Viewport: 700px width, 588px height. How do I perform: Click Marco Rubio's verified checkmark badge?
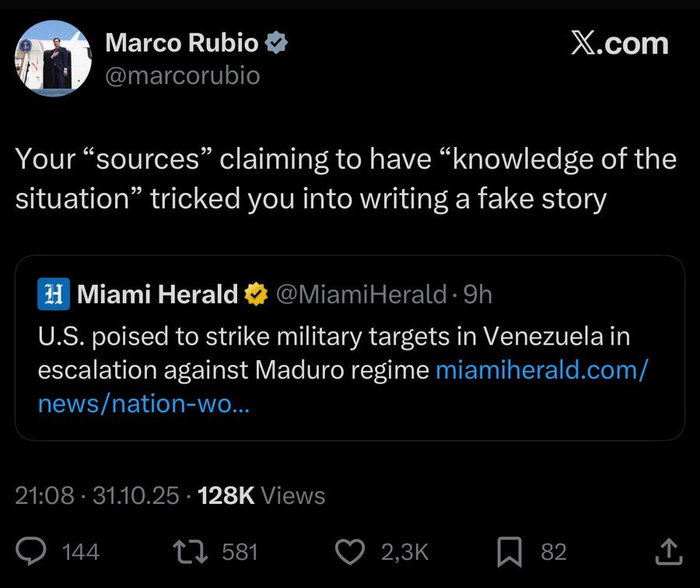point(277,44)
